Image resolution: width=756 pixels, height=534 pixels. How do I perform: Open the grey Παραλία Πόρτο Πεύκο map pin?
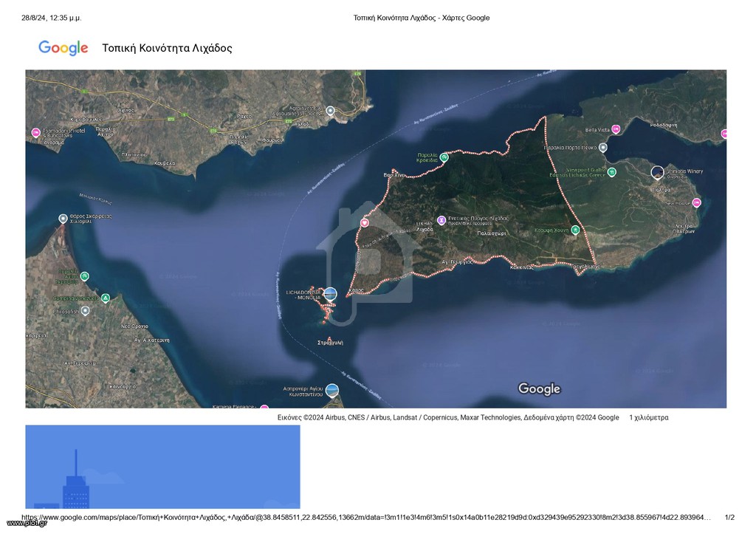[602, 148]
